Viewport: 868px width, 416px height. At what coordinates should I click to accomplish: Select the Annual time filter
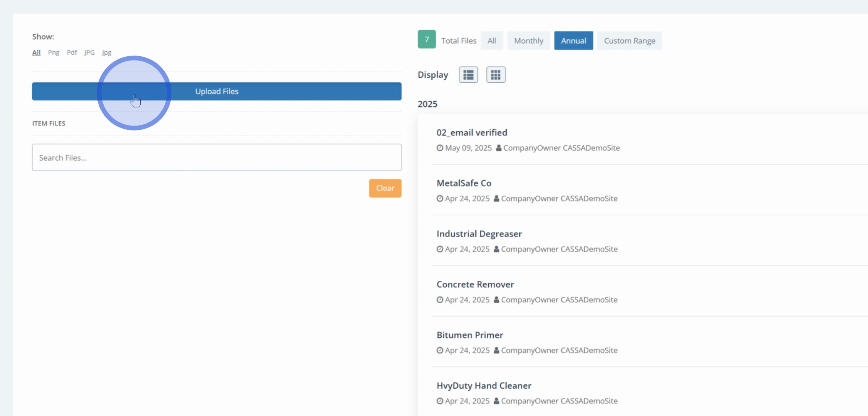click(573, 41)
